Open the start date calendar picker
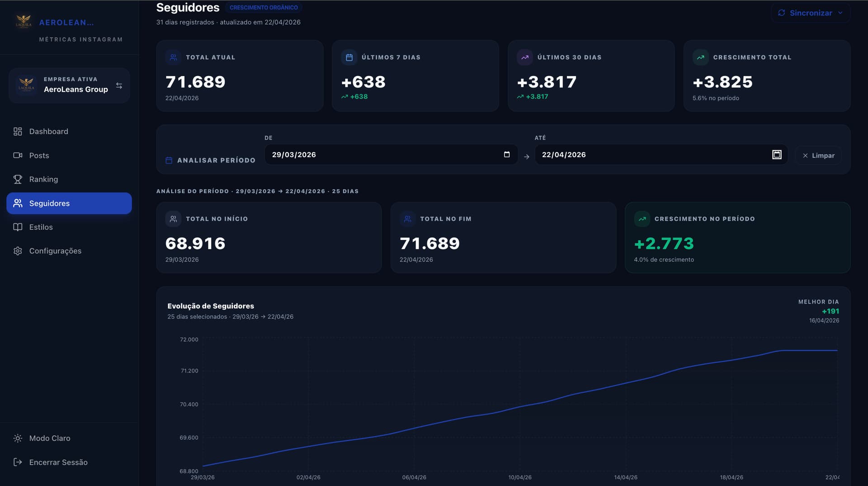The width and height of the screenshot is (868, 486). point(506,155)
